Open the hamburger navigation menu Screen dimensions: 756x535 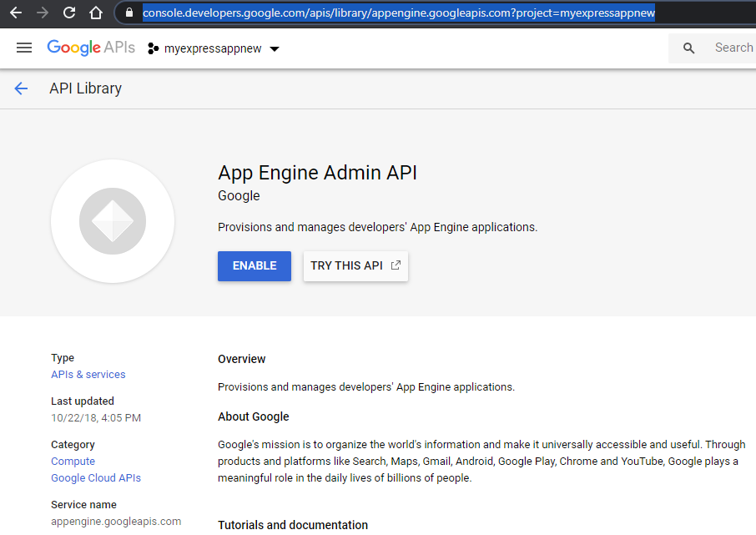24,48
